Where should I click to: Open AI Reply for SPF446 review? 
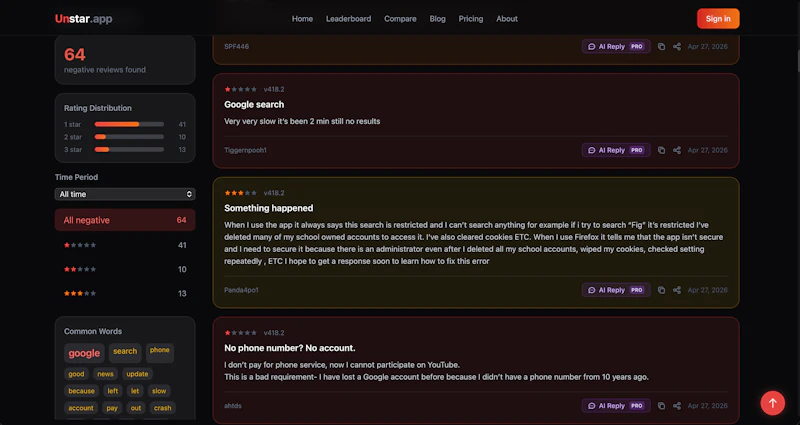pyautogui.click(x=616, y=46)
